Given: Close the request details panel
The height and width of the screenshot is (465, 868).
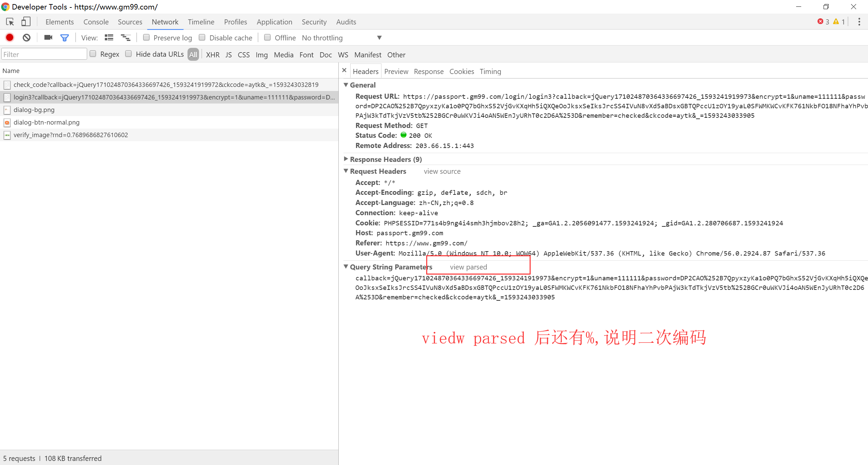Looking at the screenshot, I should (344, 70).
